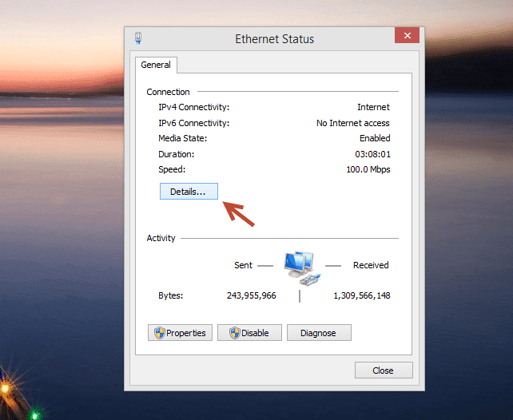Viewport: 513px width, 420px height.
Task: Click the Activity section heading
Action: 161,238
